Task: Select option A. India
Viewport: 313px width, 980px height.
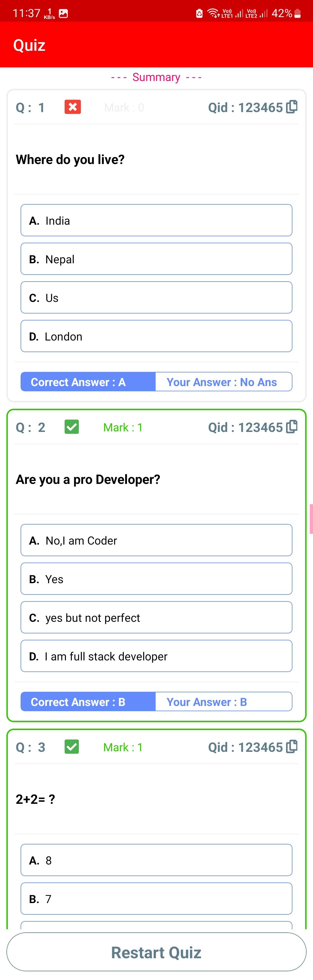Action: pos(156,220)
